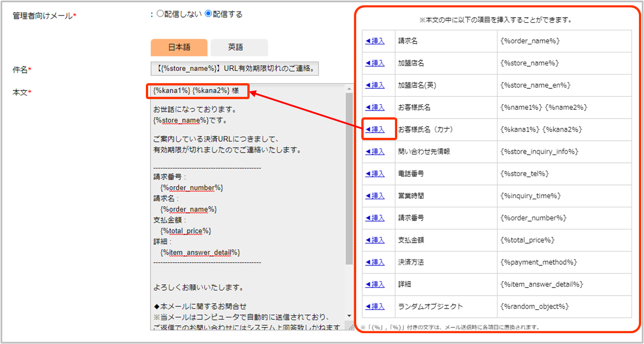Insert the 問い合わせ先情報 placeholder
This screenshot has width=644, height=344.
[375, 151]
